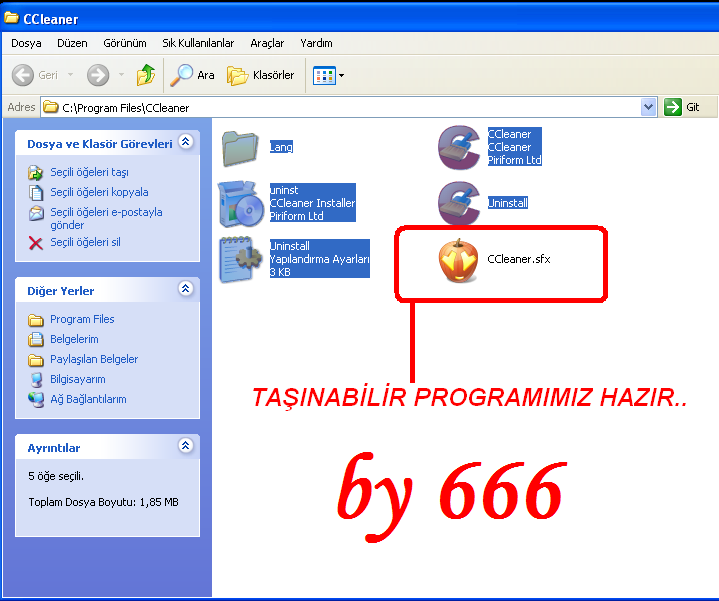The width and height of the screenshot is (719, 601).
Task: Open the Sık Kullanılanlar menu
Action: (x=198, y=43)
